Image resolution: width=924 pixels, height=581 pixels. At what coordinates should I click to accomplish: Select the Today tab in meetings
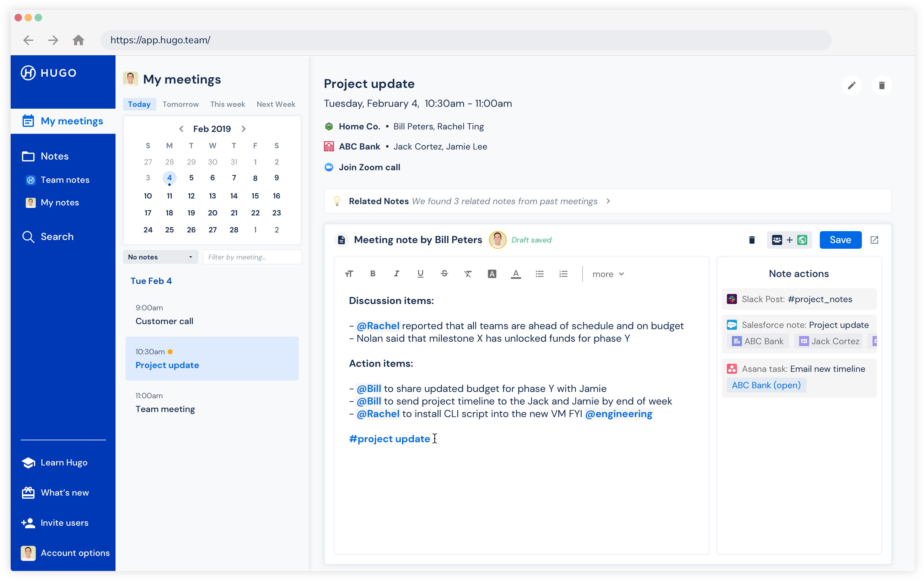pyautogui.click(x=140, y=104)
